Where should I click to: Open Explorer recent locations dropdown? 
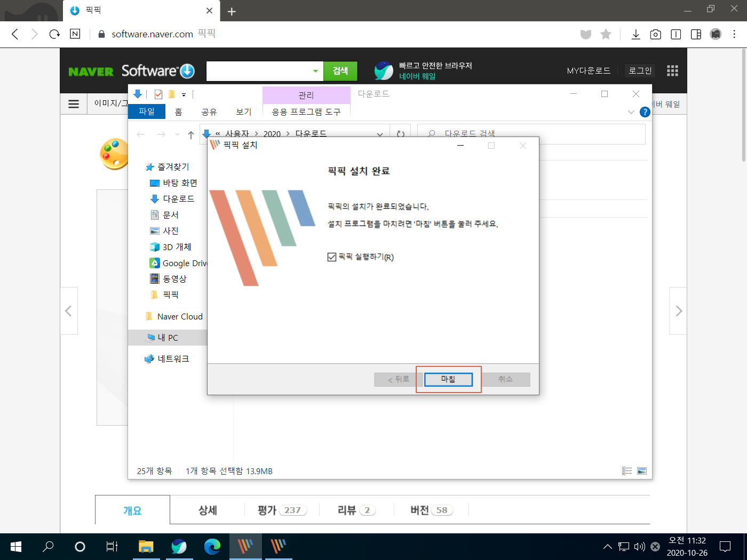point(177,134)
